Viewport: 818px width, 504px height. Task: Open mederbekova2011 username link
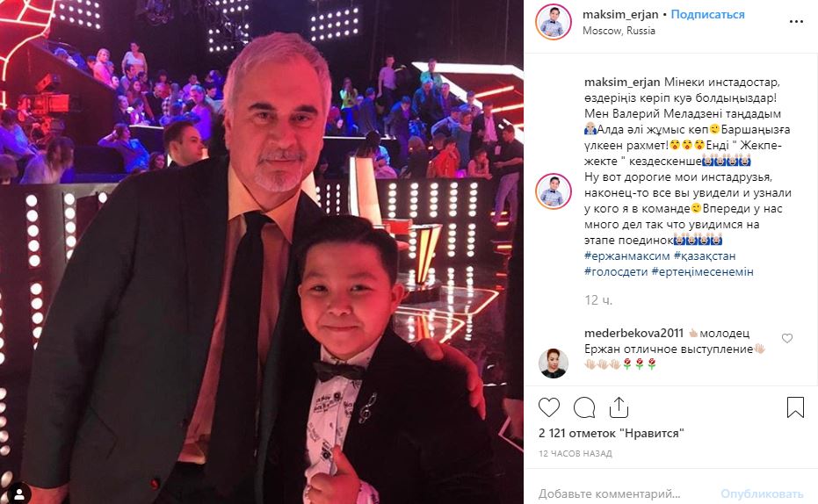(633, 333)
